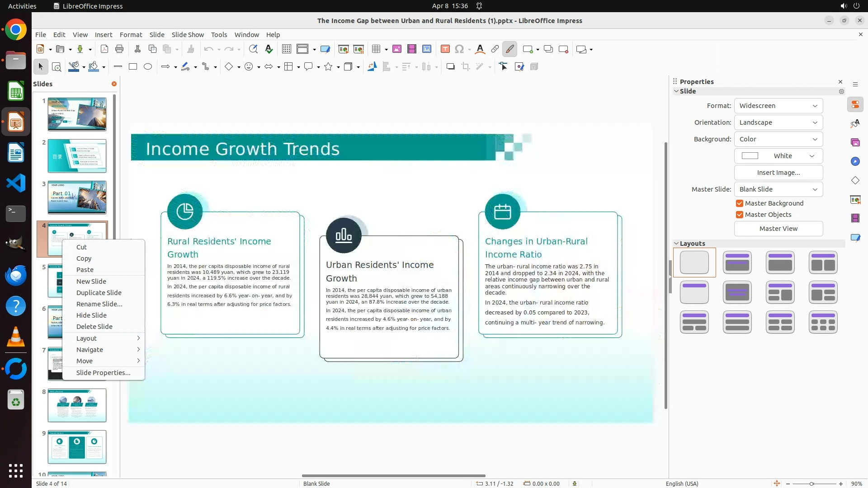Open the Slide Show menu
The height and width of the screenshot is (488, 868).
(x=188, y=35)
